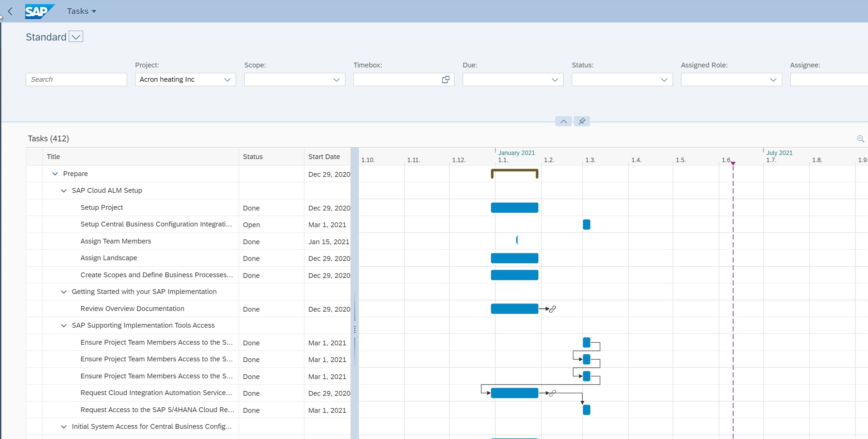Open the Project dropdown showing Acron heating Inc
This screenshot has width=868, height=439.
point(227,80)
